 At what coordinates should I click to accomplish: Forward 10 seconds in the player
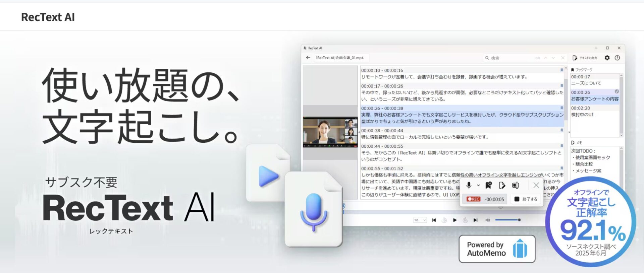465,220
